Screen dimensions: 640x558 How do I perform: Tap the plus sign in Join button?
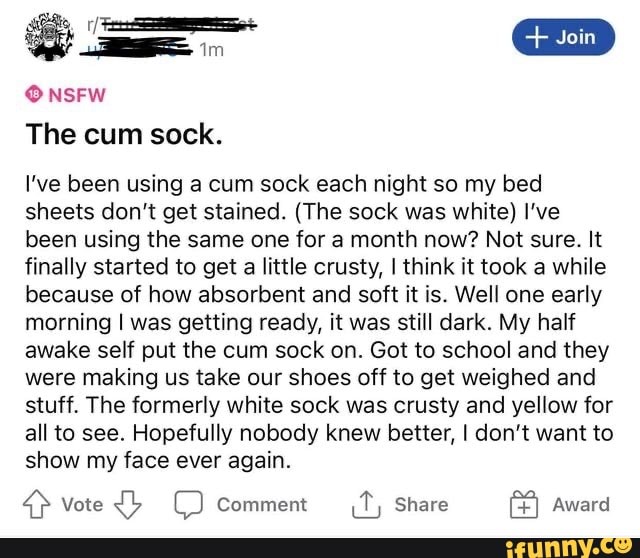point(536,37)
